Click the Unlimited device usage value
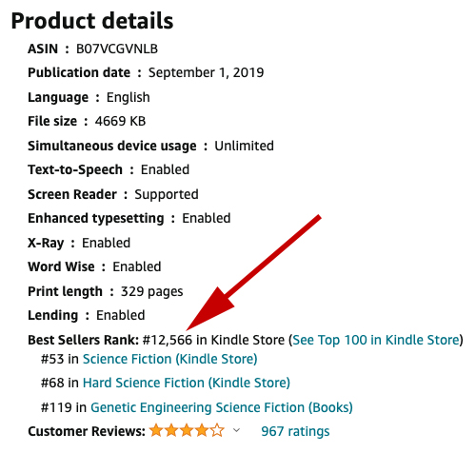The width and height of the screenshot is (476, 453). point(244,146)
